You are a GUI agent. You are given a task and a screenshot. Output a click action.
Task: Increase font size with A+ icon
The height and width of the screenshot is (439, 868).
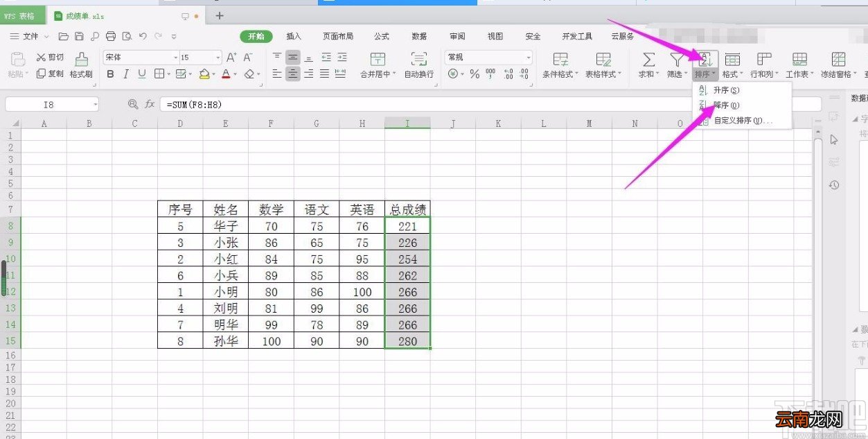pos(232,58)
